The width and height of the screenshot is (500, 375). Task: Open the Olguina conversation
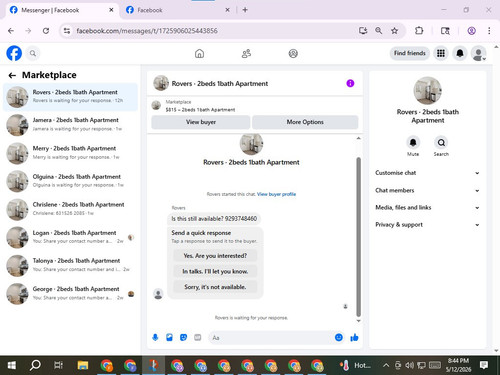tap(70, 181)
